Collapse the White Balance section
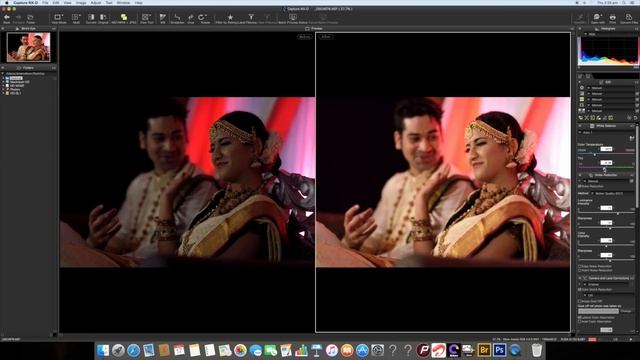The image size is (640, 360). tap(580, 126)
